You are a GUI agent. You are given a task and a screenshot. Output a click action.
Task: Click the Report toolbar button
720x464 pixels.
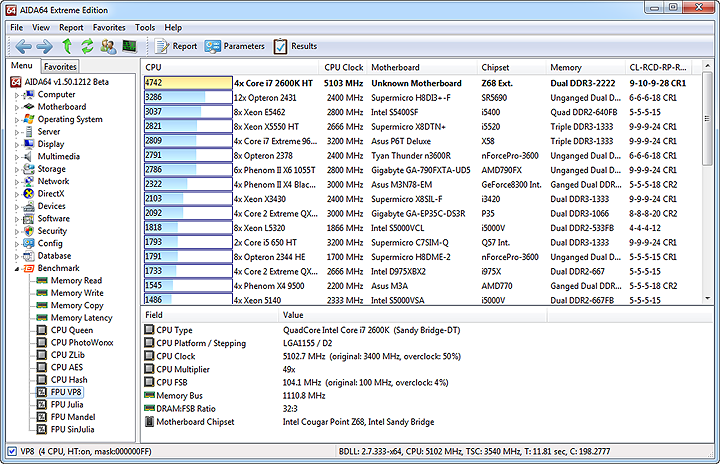point(176,46)
